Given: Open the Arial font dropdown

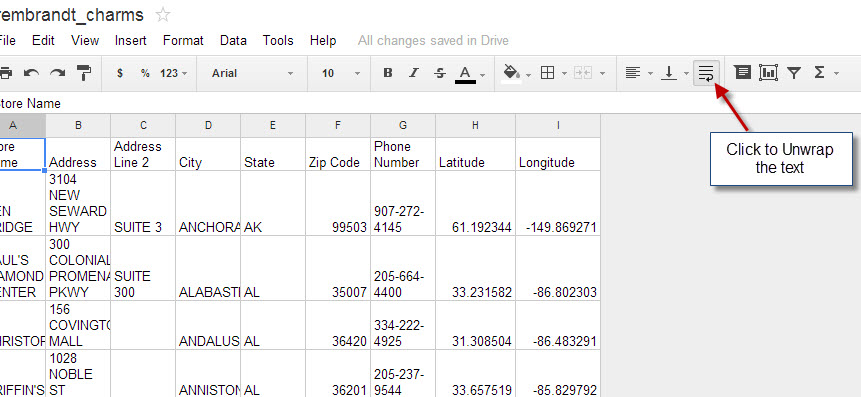Looking at the screenshot, I should [x=252, y=73].
